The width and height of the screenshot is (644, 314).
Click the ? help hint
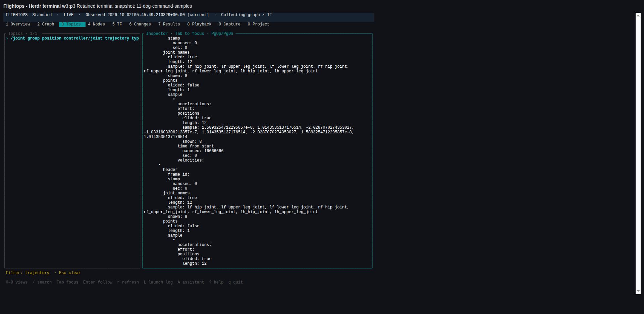[x=216, y=282]
